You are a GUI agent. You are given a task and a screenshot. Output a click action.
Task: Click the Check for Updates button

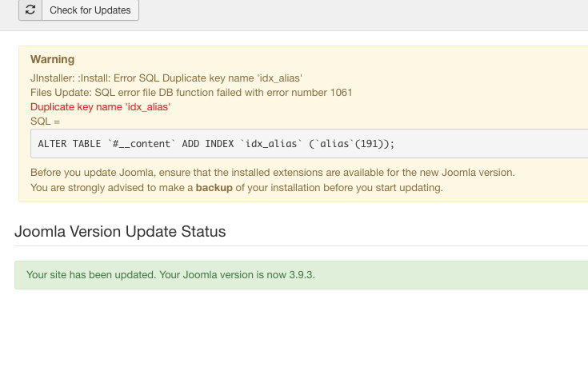(x=78, y=10)
